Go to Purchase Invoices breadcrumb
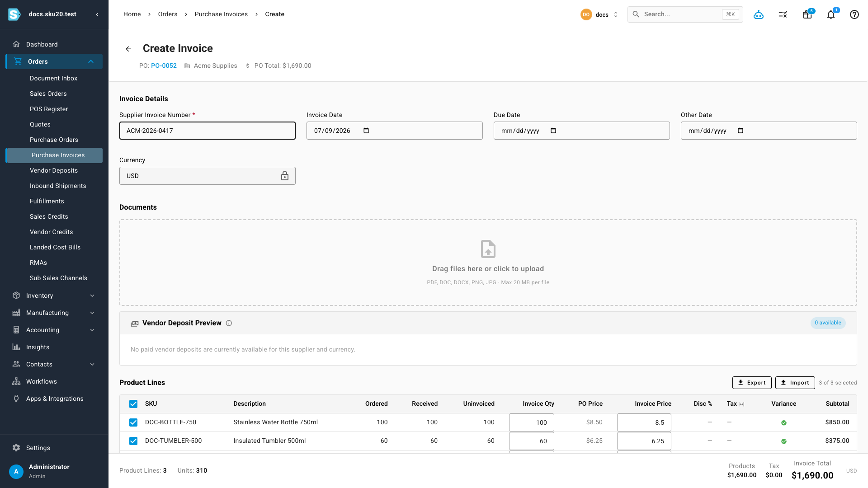The height and width of the screenshot is (488, 868). (x=221, y=14)
